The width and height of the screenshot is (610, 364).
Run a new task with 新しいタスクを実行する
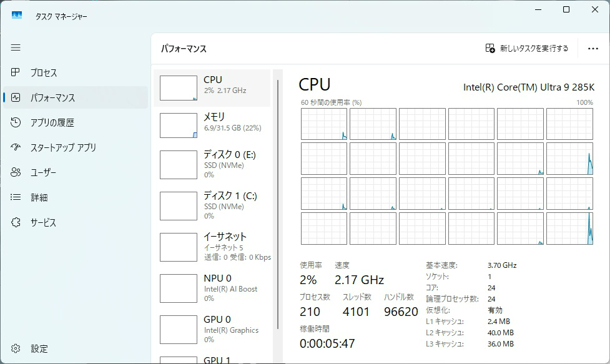pos(527,49)
